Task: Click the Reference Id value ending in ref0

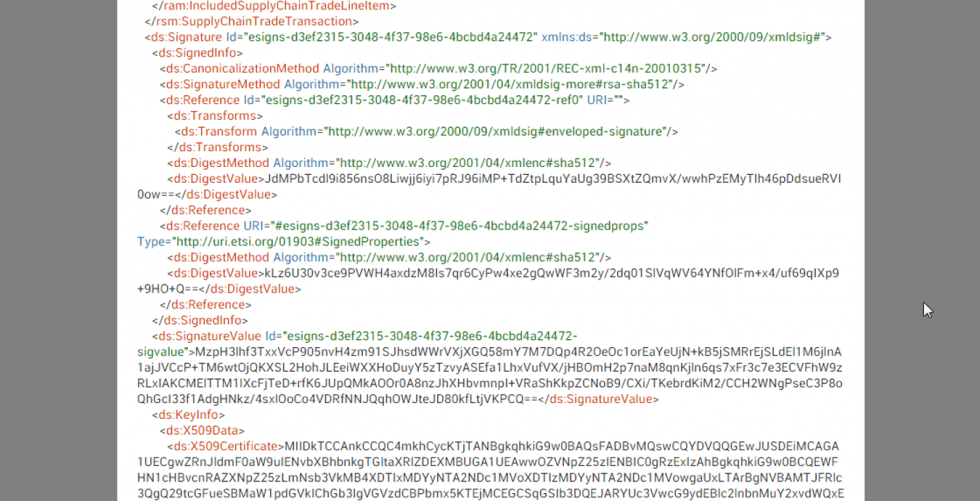Action: [422, 100]
